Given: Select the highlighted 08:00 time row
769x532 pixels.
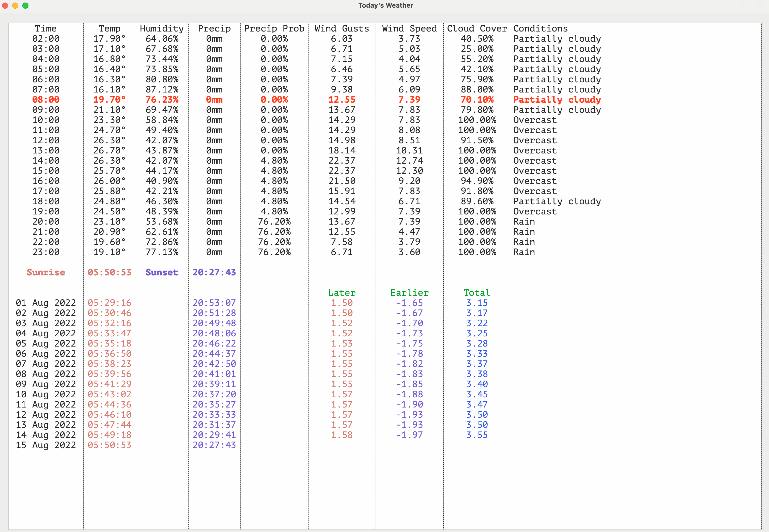Looking at the screenshot, I should point(46,100).
